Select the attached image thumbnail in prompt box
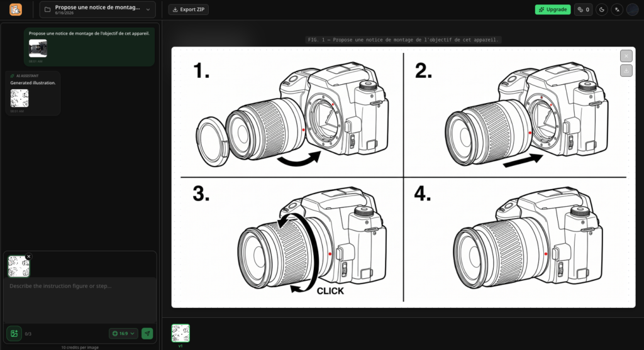644x350 pixels. coord(18,266)
